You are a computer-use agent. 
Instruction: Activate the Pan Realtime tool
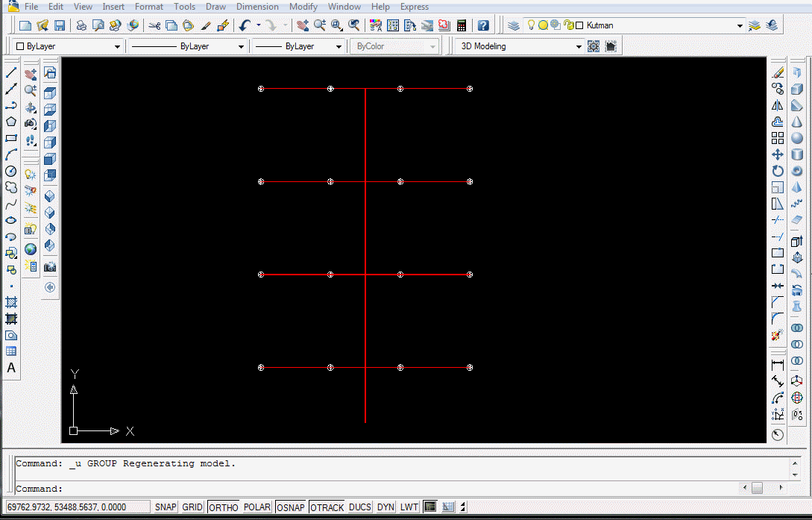click(303, 25)
